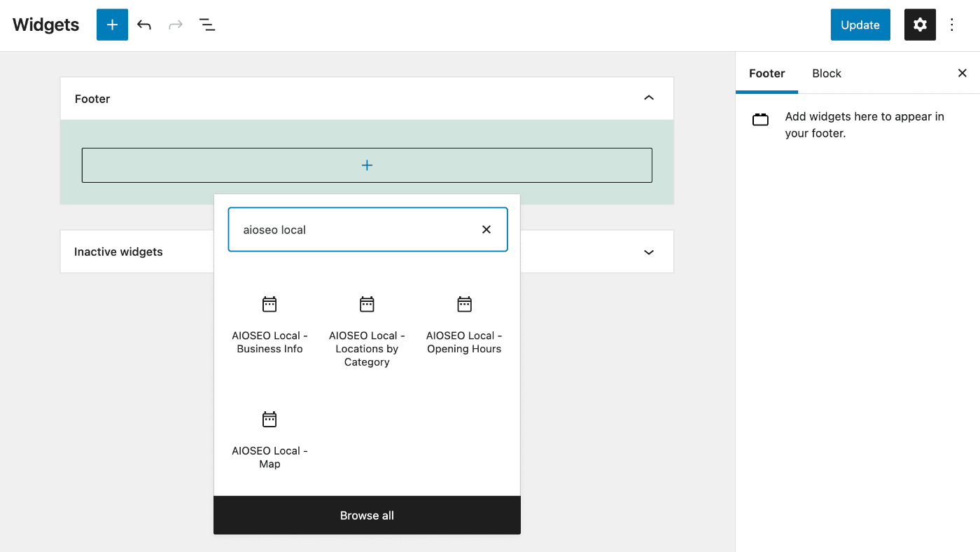Focus the block search field

click(367, 230)
